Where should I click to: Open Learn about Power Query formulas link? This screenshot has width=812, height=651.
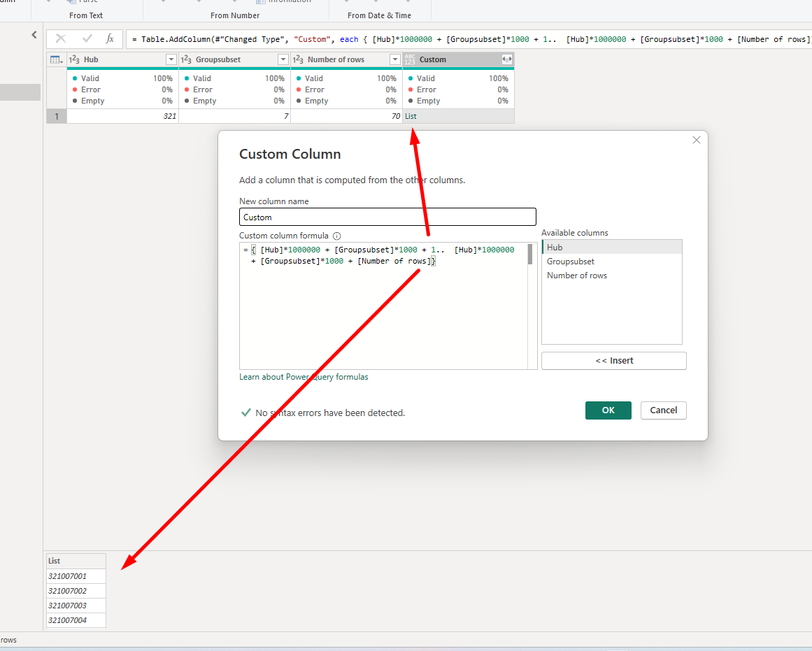coord(304,376)
